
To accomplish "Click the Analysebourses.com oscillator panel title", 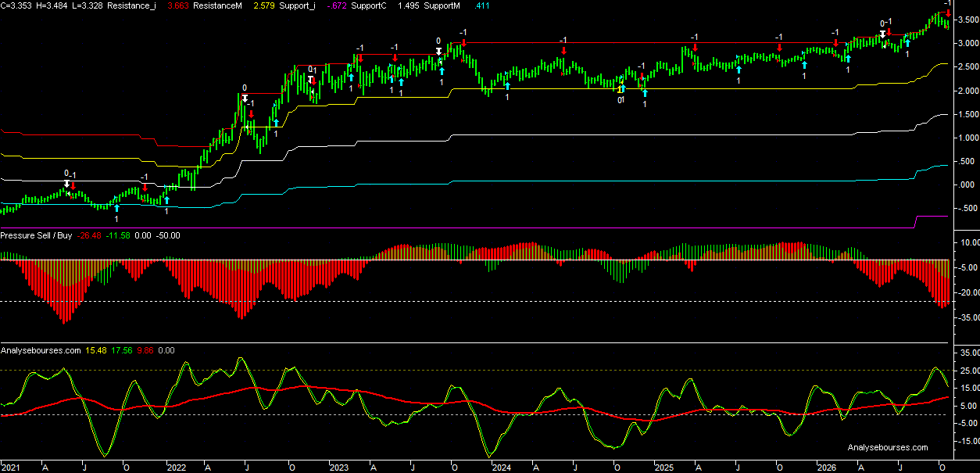I will coord(41,350).
